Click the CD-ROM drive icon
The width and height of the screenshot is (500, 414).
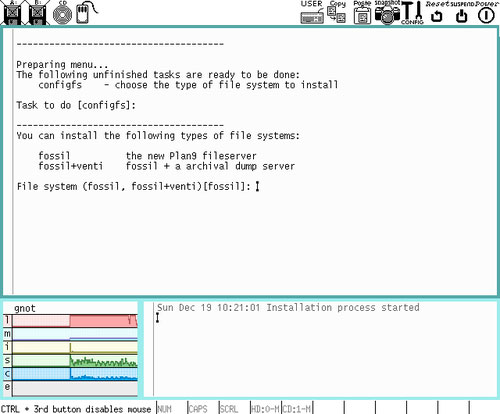pyautogui.click(x=62, y=13)
